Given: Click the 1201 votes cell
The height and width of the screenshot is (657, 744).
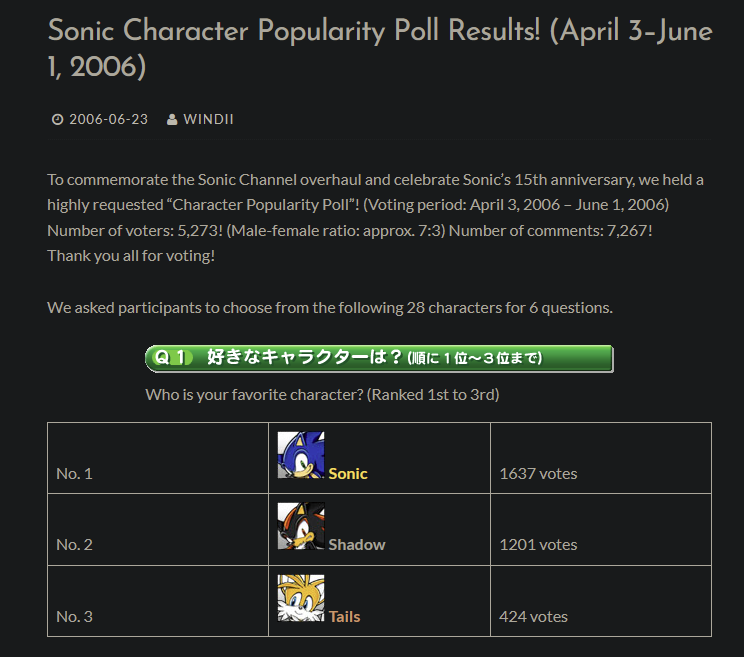Looking at the screenshot, I should tap(601, 529).
